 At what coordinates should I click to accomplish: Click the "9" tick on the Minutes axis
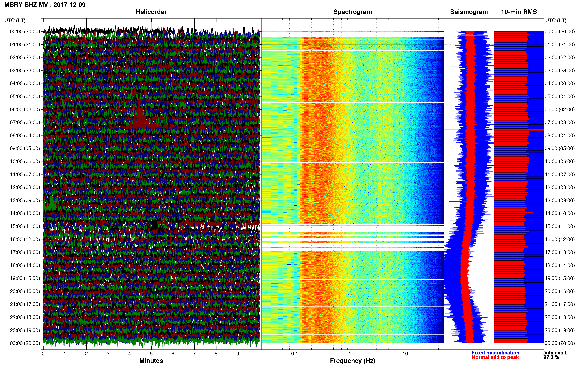tap(238, 354)
